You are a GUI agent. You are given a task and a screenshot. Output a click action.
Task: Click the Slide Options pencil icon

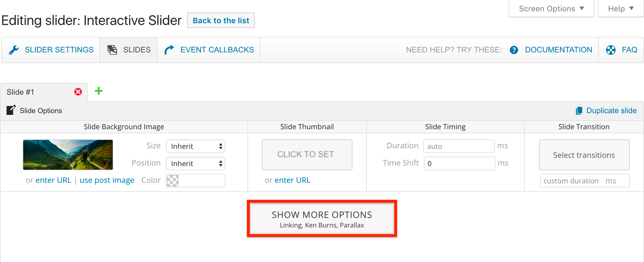click(x=11, y=110)
